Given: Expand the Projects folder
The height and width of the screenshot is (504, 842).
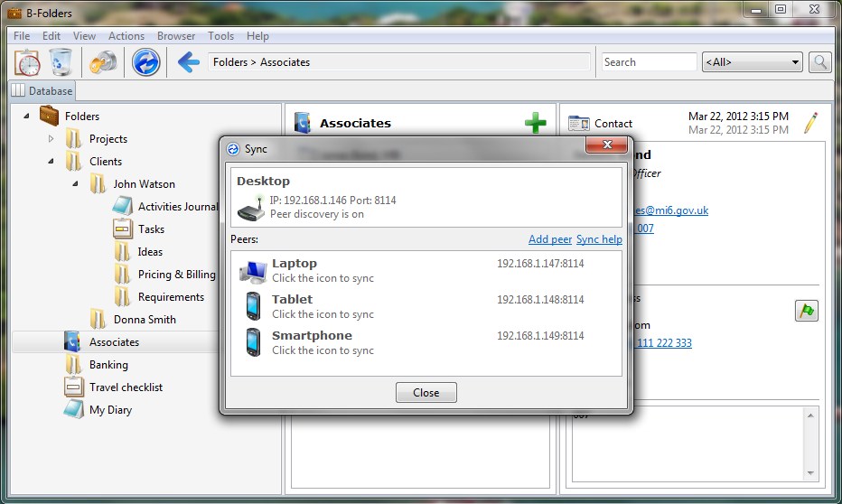Looking at the screenshot, I should point(51,138).
